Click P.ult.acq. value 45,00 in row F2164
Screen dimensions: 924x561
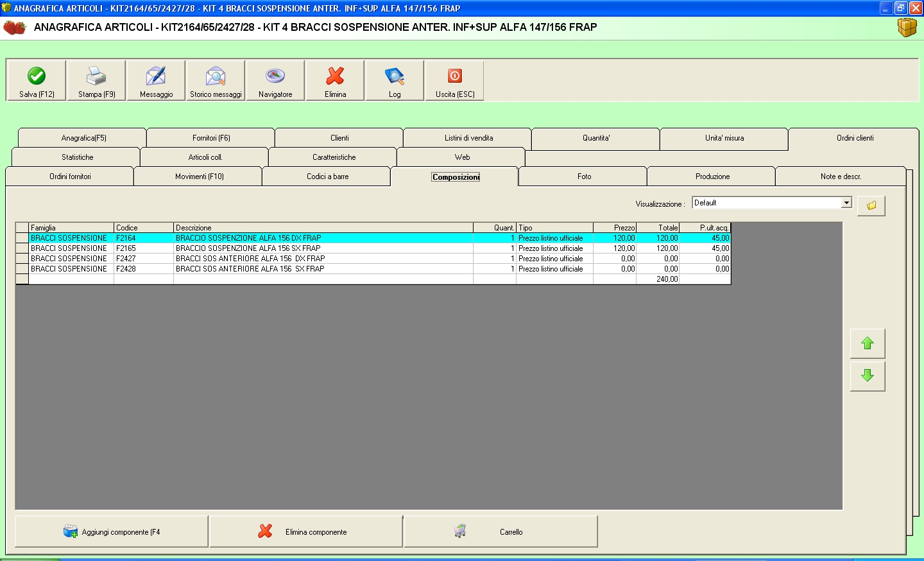pyautogui.click(x=705, y=238)
